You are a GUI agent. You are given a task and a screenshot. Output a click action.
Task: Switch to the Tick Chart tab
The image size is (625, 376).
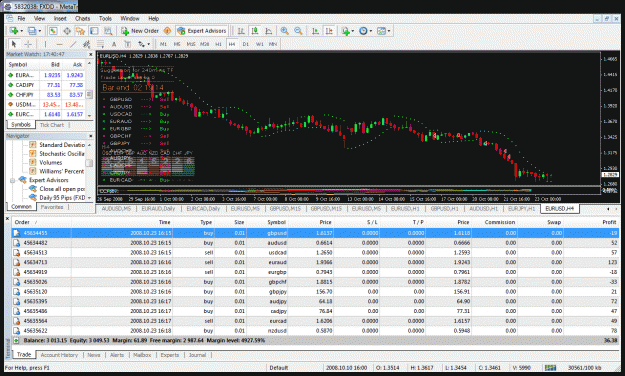tap(52, 125)
